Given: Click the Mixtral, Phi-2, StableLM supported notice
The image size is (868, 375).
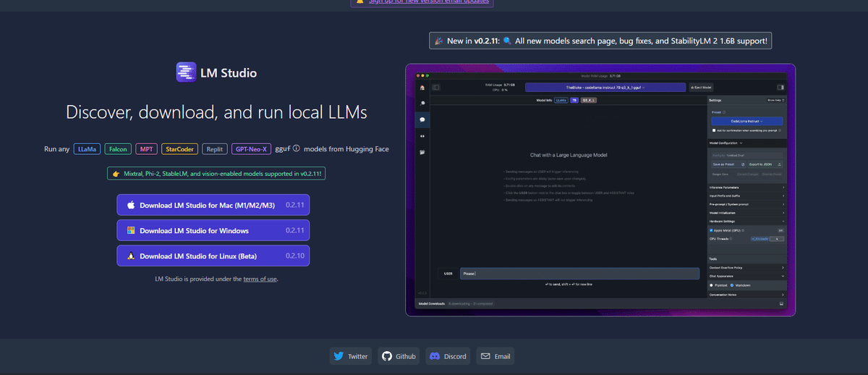Looking at the screenshot, I should point(216,174).
